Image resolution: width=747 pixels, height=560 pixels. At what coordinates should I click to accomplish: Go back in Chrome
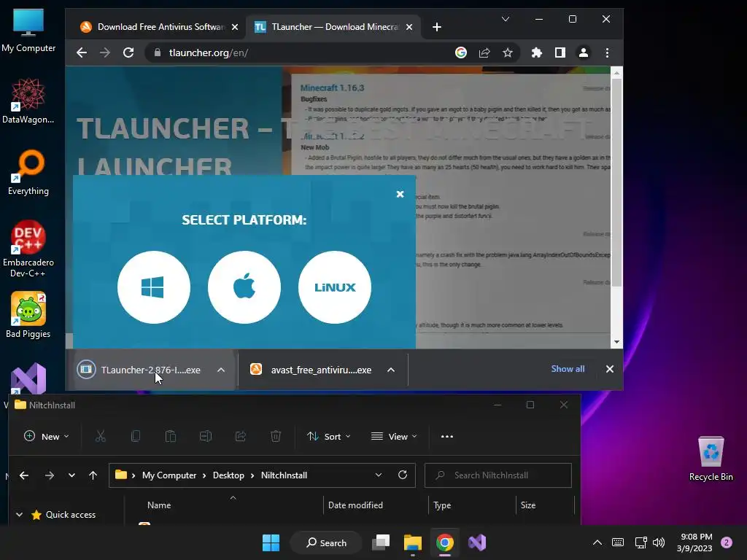[82, 52]
